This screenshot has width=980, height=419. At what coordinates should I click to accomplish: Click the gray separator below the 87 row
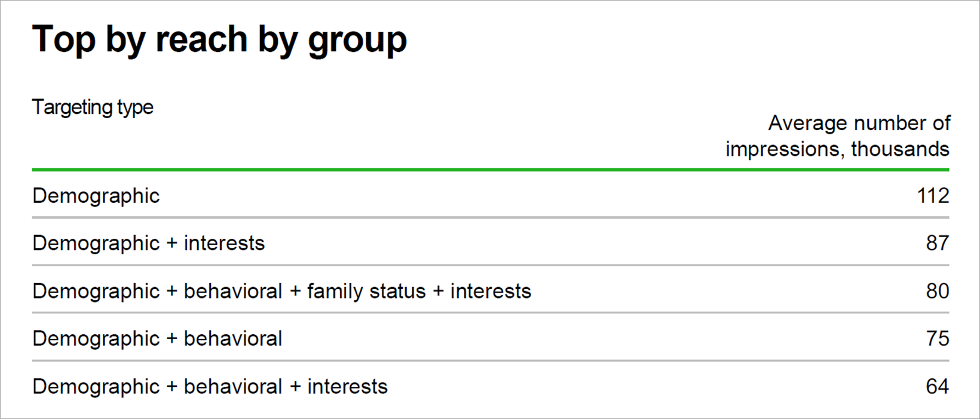pos(490,265)
